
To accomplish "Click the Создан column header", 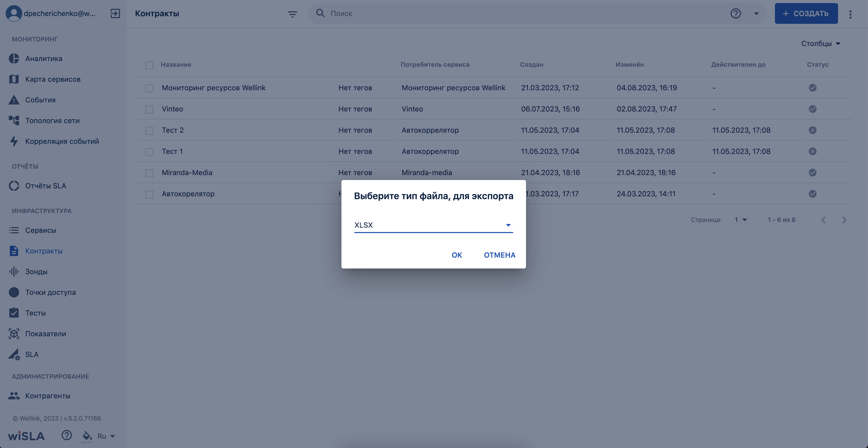I will click(531, 64).
